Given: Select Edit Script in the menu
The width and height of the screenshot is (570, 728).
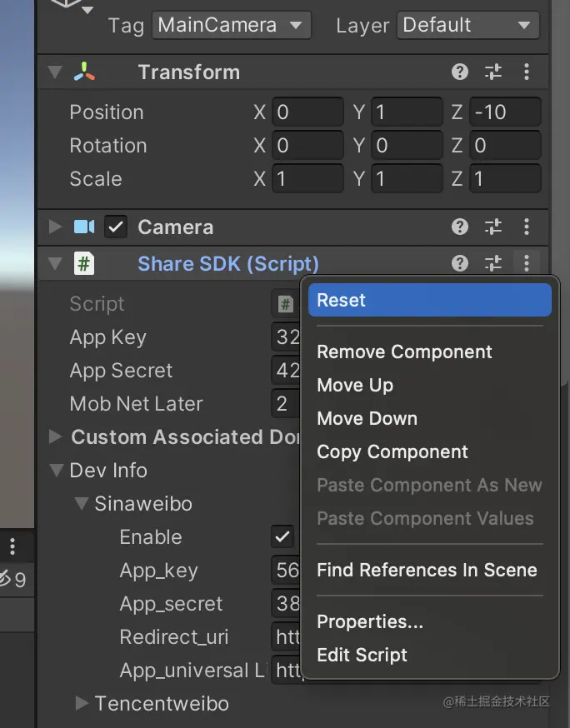Looking at the screenshot, I should click(362, 655).
